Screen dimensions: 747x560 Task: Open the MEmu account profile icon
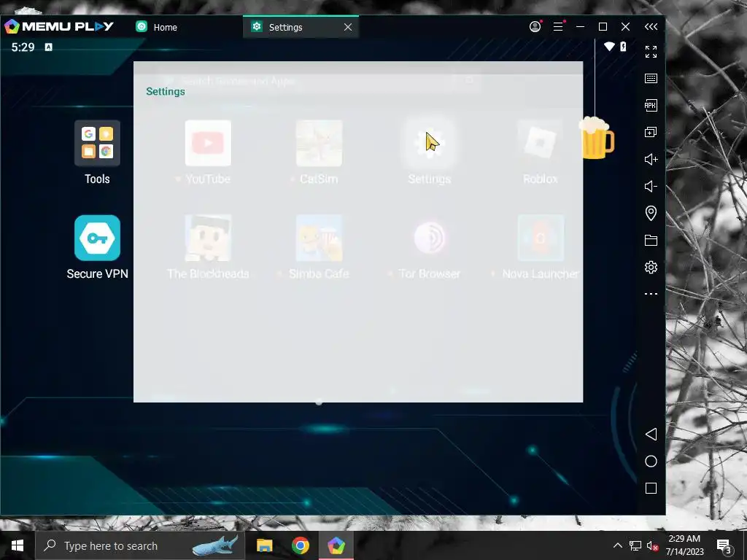click(535, 27)
